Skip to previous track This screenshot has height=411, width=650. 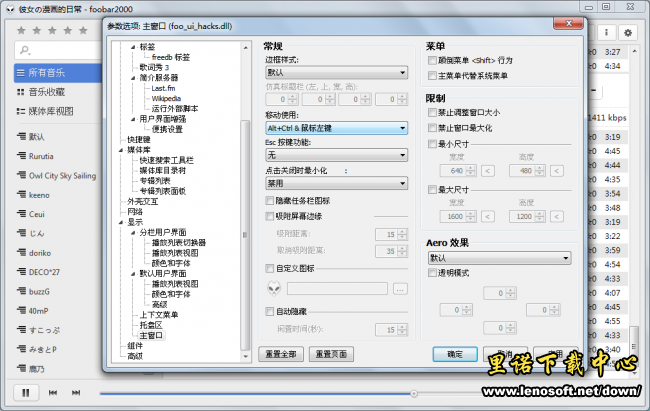[53, 393]
